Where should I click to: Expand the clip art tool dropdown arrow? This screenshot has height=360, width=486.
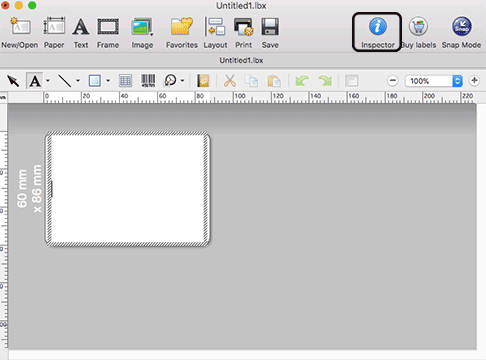click(x=182, y=81)
